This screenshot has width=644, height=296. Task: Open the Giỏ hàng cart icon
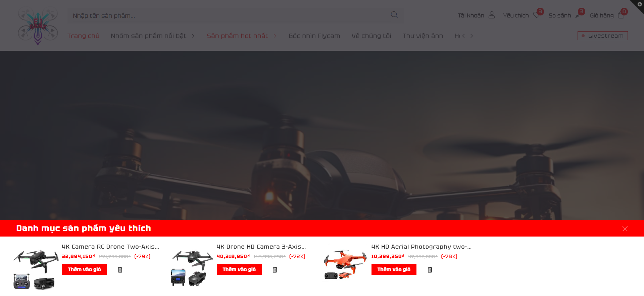[x=621, y=15]
